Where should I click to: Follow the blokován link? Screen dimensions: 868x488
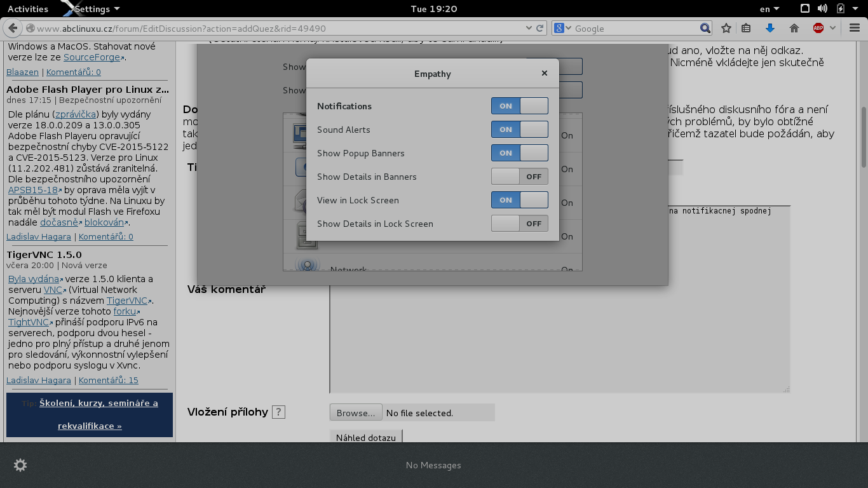point(104,222)
